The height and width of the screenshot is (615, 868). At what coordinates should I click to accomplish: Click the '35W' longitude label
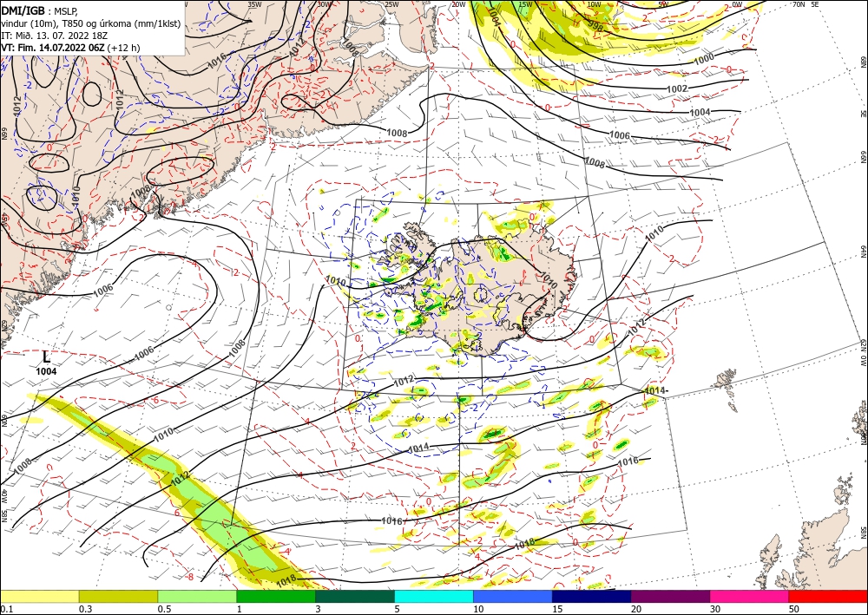[254, 4]
